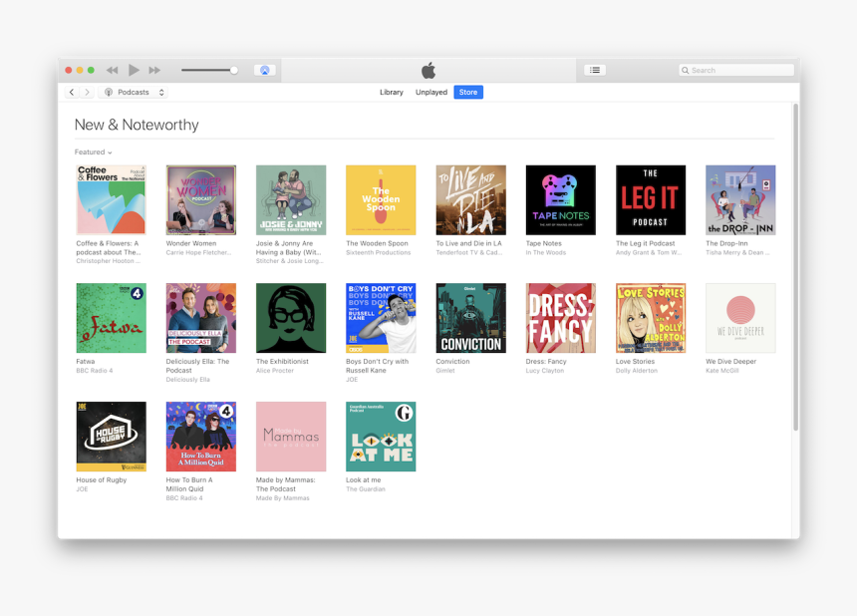857x616 pixels.
Task: Open The Drop-Inn artwork
Action: [740, 200]
